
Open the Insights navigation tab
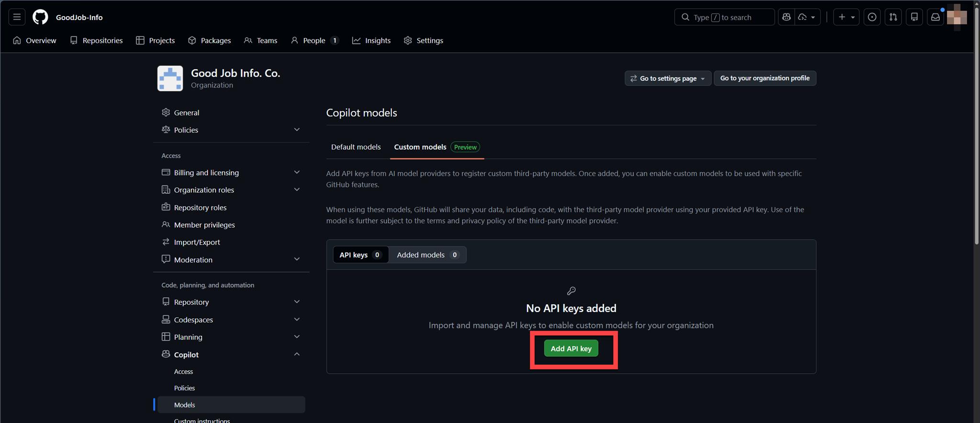pos(371,41)
